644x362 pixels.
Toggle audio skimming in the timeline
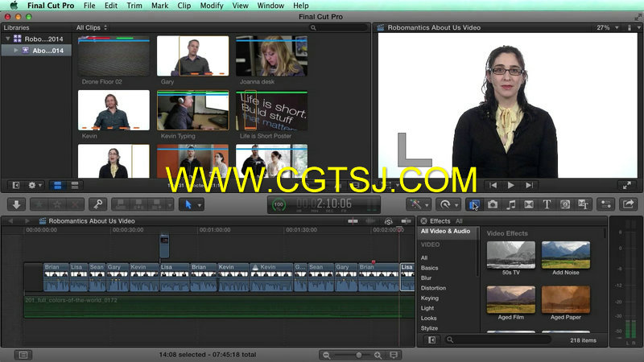click(x=370, y=220)
